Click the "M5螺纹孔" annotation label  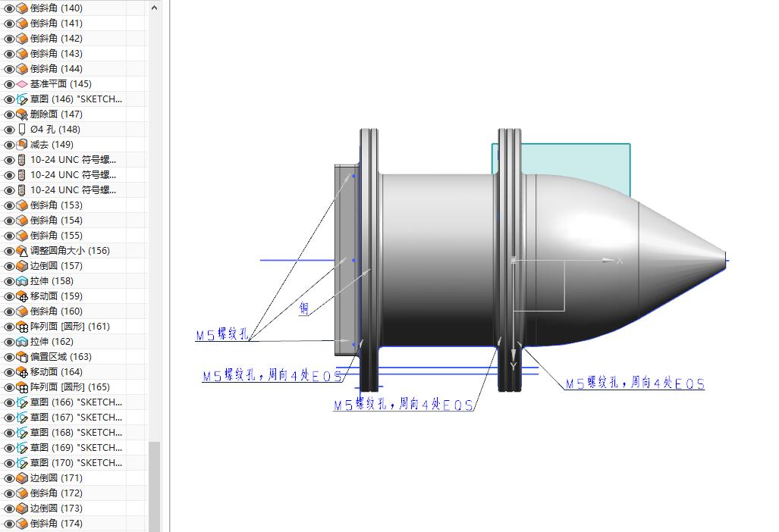(221, 334)
